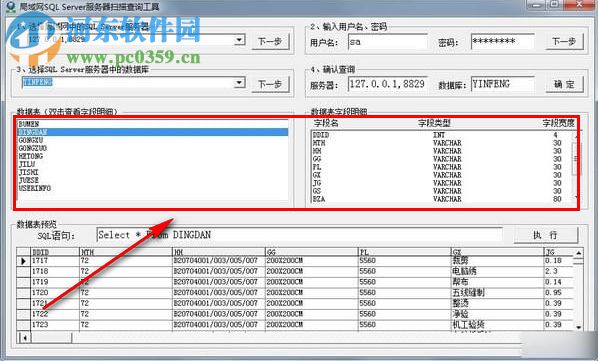This screenshot has width=598, height=361.
Task: Click the GG VARCHAR field row
Action: tap(442, 159)
